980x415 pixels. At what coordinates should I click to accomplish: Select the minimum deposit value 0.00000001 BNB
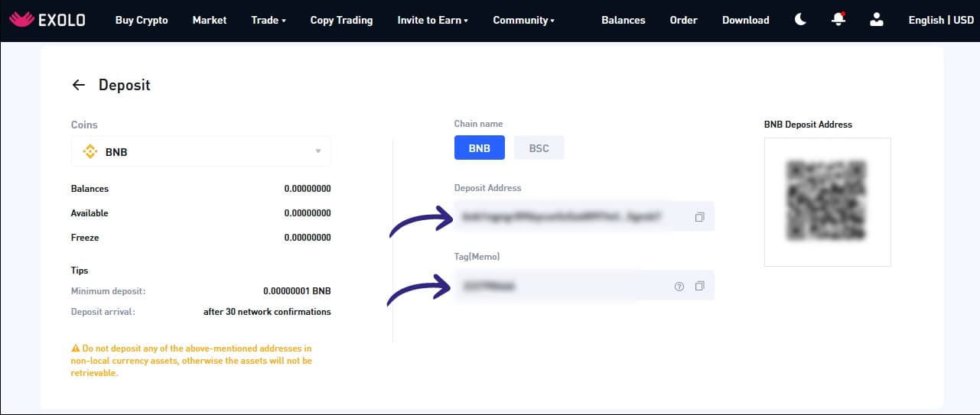297,291
